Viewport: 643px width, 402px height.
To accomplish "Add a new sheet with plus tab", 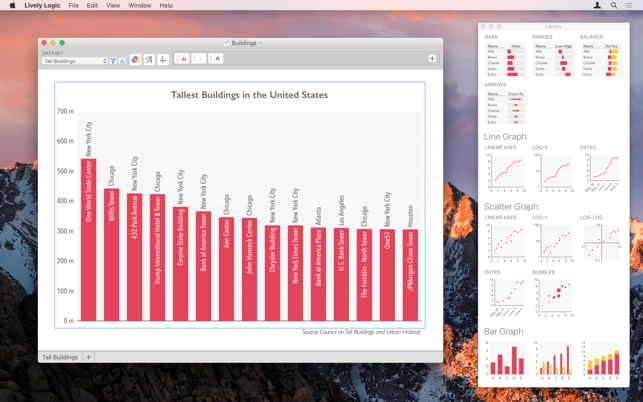I will click(x=89, y=357).
